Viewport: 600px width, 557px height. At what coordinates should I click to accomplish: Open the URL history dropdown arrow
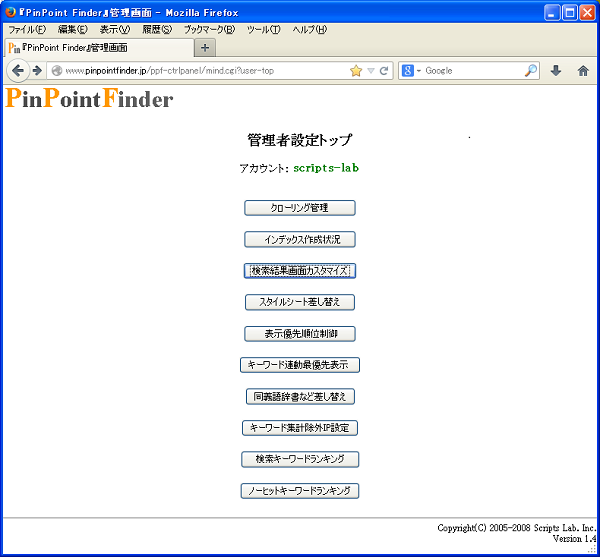pyautogui.click(x=370, y=71)
